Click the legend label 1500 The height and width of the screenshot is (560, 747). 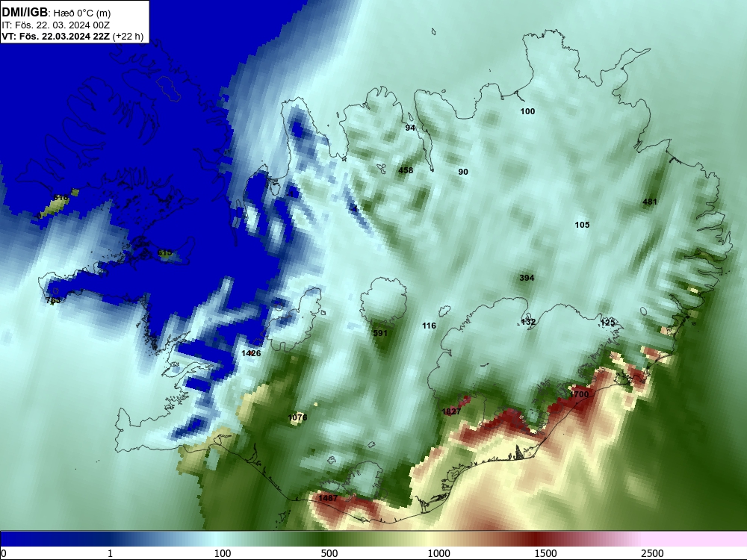(x=545, y=553)
